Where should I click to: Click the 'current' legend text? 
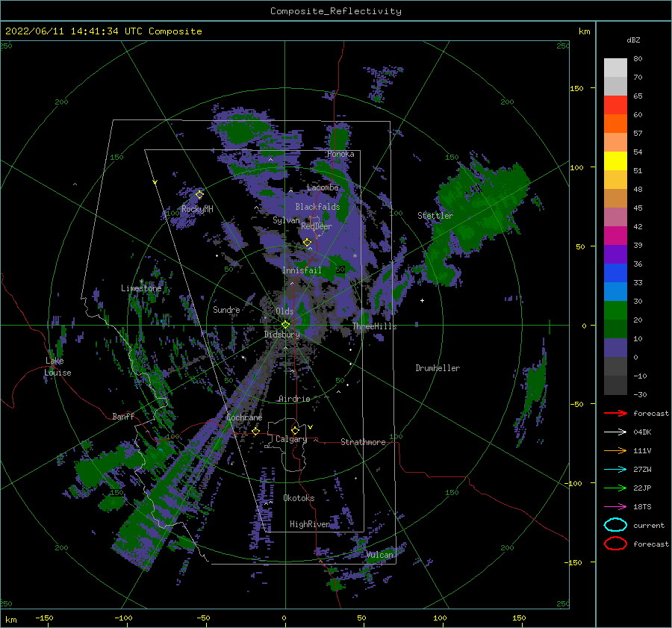coord(649,525)
